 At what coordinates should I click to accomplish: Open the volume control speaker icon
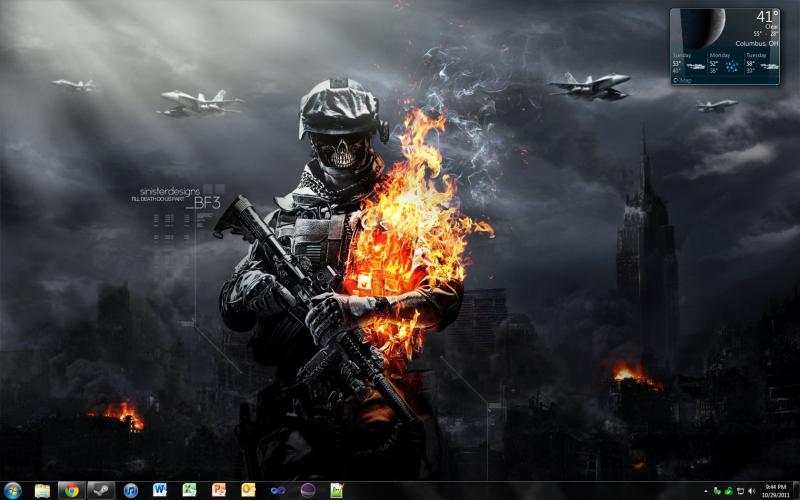(752, 491)
